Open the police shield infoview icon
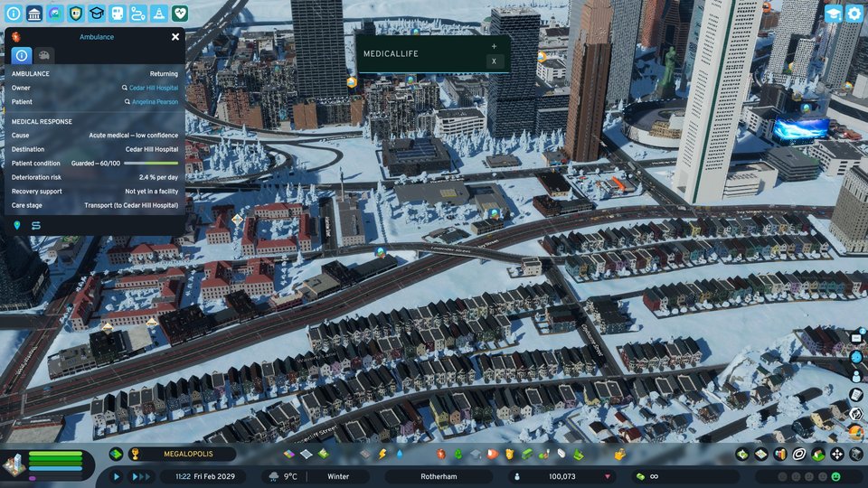This screenshot has width=868, height=488. click(x=76, y=13)
